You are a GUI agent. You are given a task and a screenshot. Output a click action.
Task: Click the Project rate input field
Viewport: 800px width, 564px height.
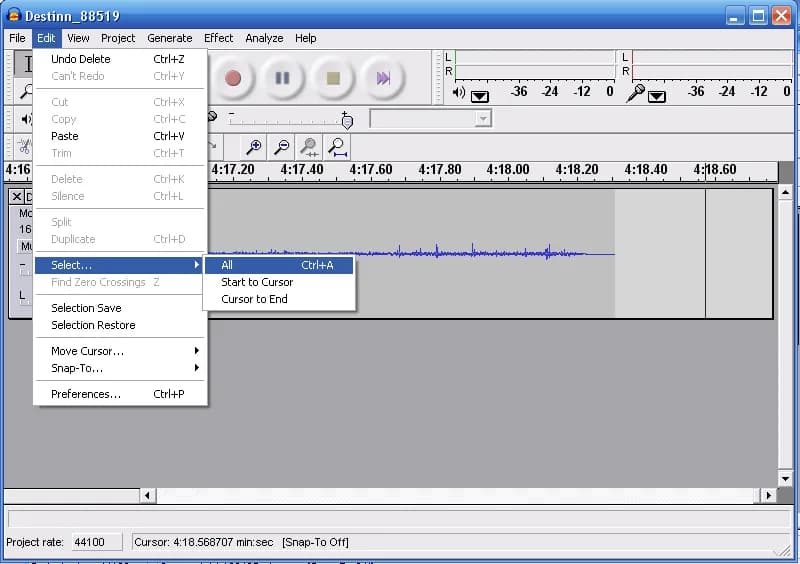96,542
